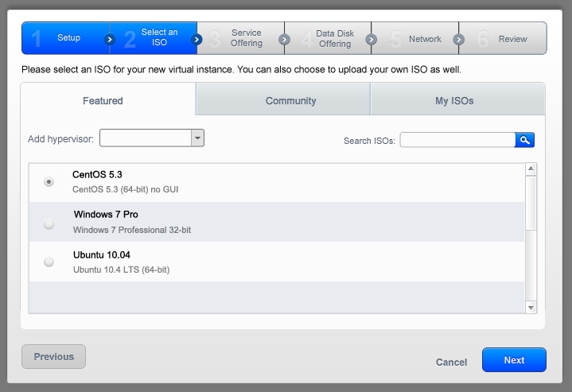Click the Service Offering step number

(216, 39)
